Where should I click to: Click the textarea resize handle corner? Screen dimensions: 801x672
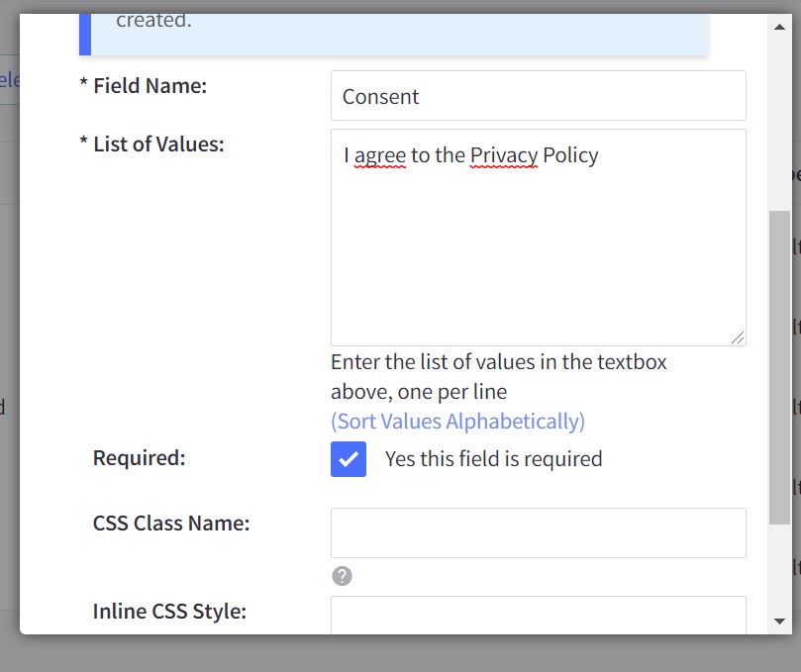click(738, 337)
